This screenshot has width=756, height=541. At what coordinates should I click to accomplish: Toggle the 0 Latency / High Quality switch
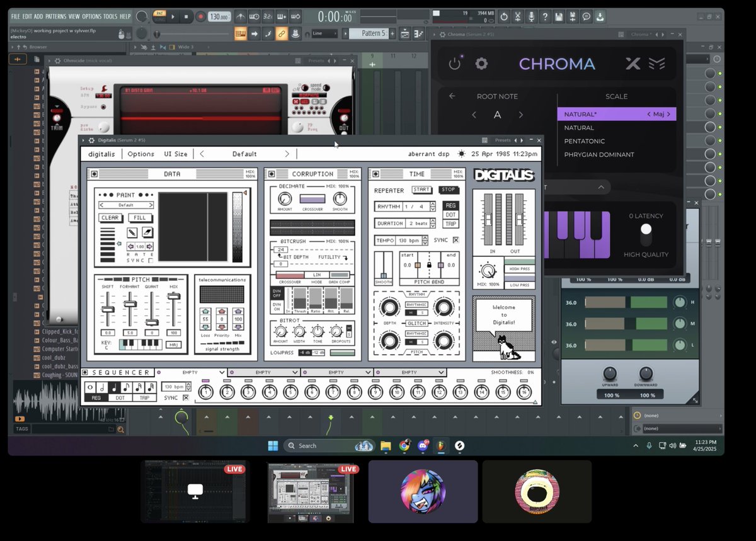coord(646,236)
